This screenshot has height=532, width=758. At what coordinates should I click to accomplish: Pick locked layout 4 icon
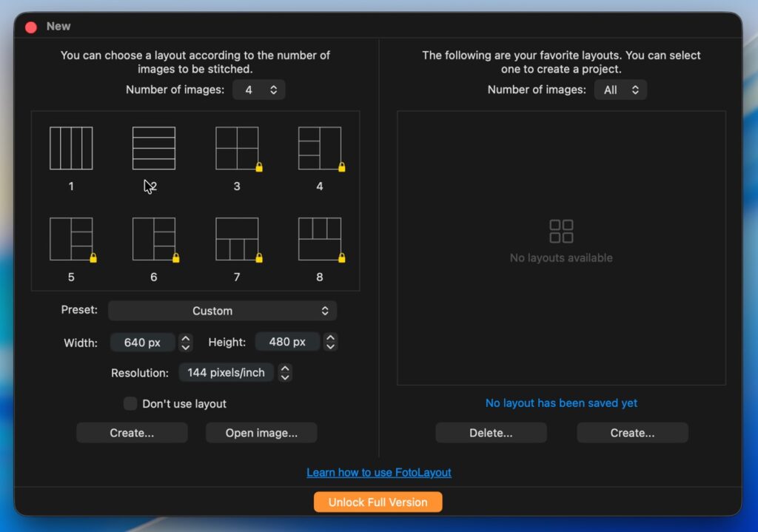320,148
